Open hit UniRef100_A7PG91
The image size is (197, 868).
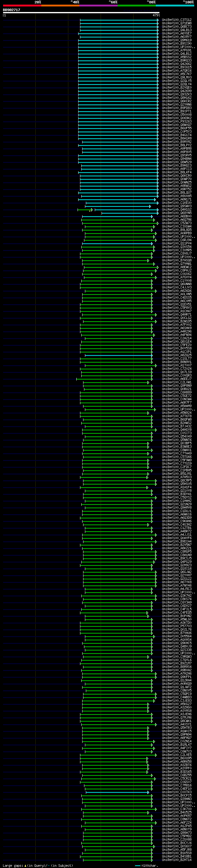pos(177,50)
